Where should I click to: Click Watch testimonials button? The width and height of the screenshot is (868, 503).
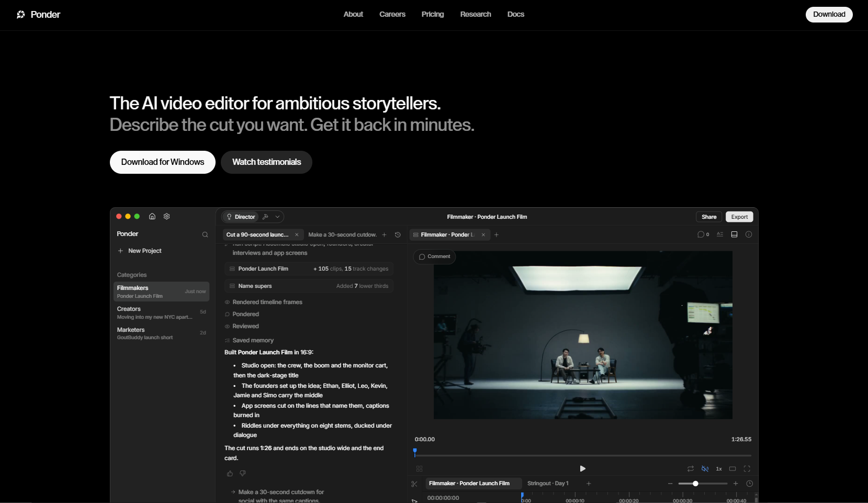pos(266,162)
